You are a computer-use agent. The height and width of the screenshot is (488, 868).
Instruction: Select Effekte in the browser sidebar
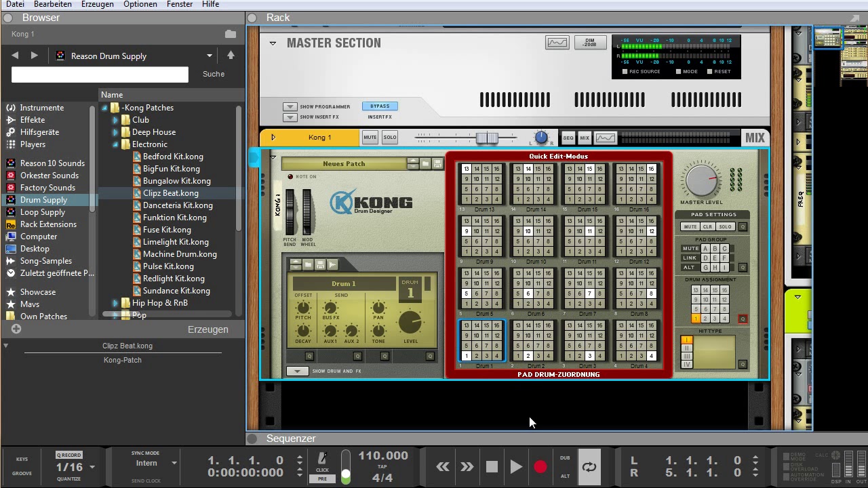tap(33, 120)
